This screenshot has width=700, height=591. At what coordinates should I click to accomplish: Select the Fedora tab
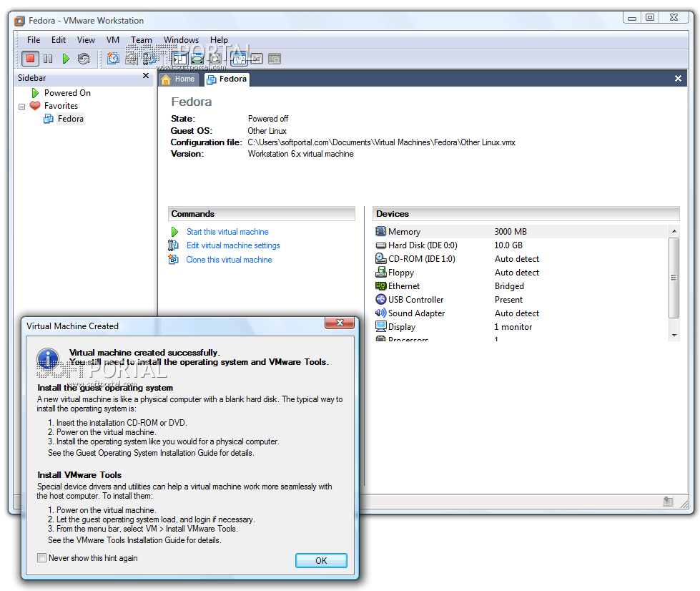227,79
